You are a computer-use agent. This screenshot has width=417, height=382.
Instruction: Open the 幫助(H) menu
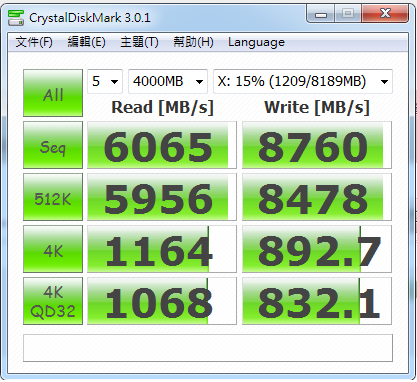tap(193, 42)
